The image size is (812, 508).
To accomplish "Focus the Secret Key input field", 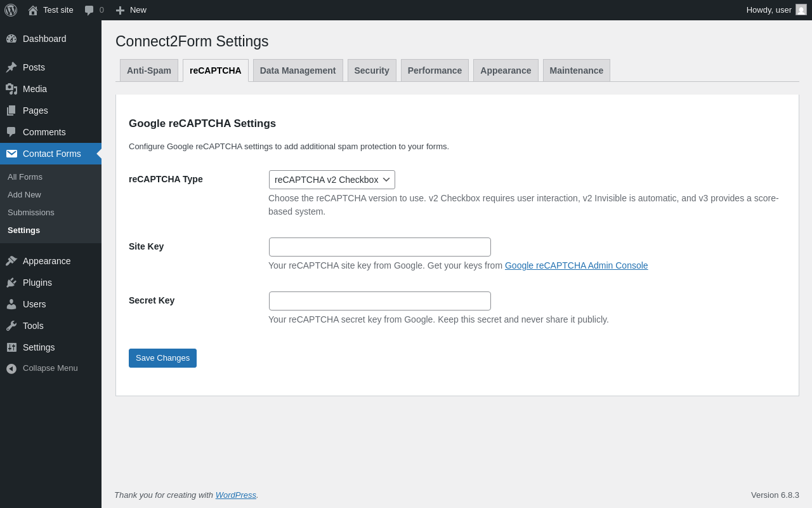I will click(380, 301).
